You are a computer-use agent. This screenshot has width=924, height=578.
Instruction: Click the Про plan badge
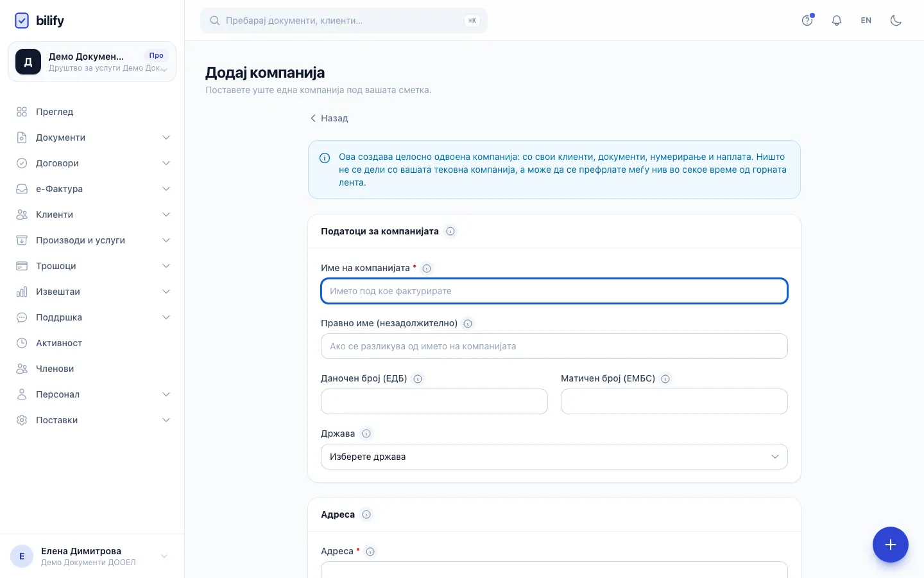(156, 56)
